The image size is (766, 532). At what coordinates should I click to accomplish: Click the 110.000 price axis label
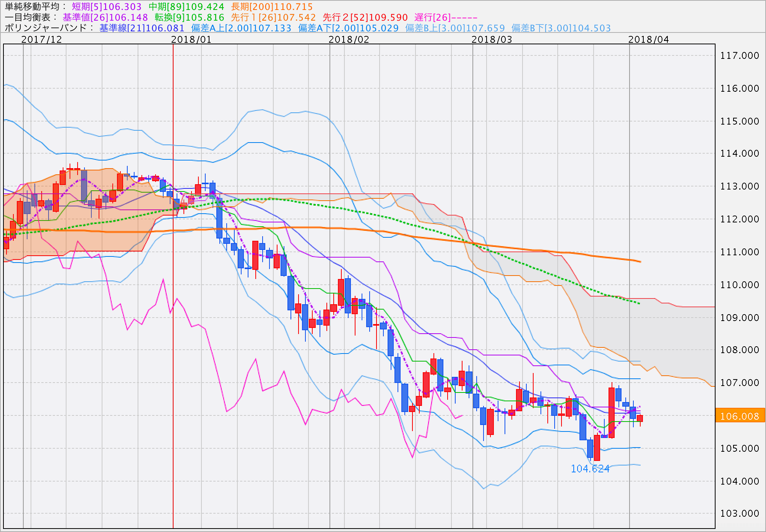pos(740,285)
